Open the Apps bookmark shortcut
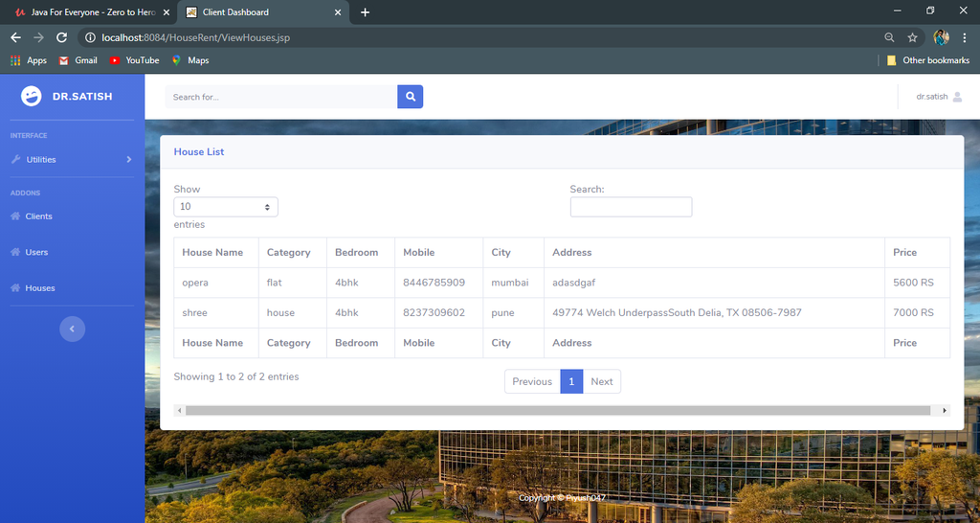Viewport: 980px width, 523px height. [x=29, y=60]
